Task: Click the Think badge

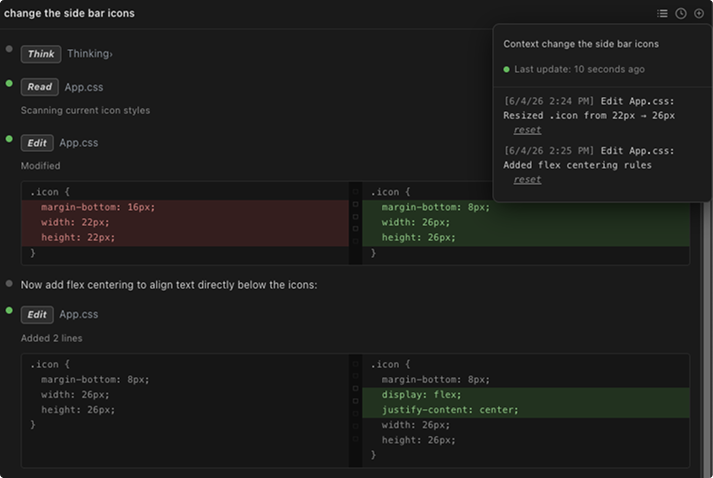Action: pos(41,54)
